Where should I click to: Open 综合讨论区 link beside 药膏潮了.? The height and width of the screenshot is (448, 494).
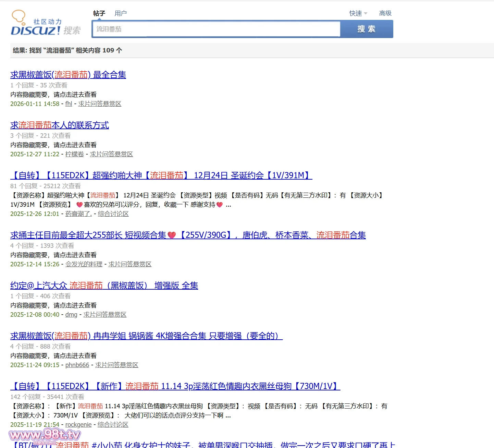pyautogui.click(x=113, y=214)
